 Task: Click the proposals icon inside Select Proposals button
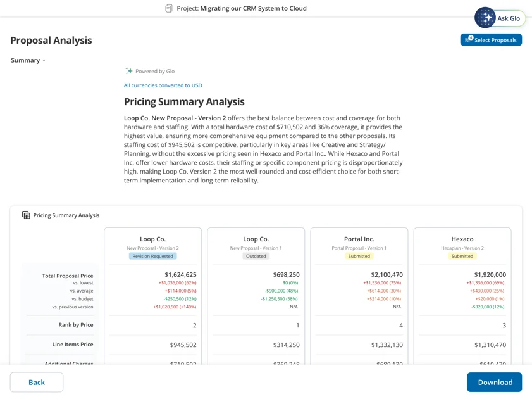pos(467,40)
